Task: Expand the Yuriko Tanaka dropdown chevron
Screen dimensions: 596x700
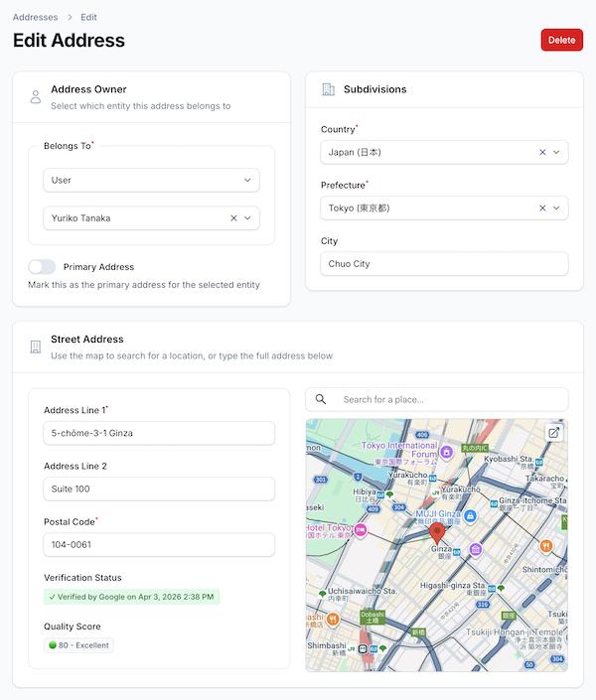Action: click(247, 218)
